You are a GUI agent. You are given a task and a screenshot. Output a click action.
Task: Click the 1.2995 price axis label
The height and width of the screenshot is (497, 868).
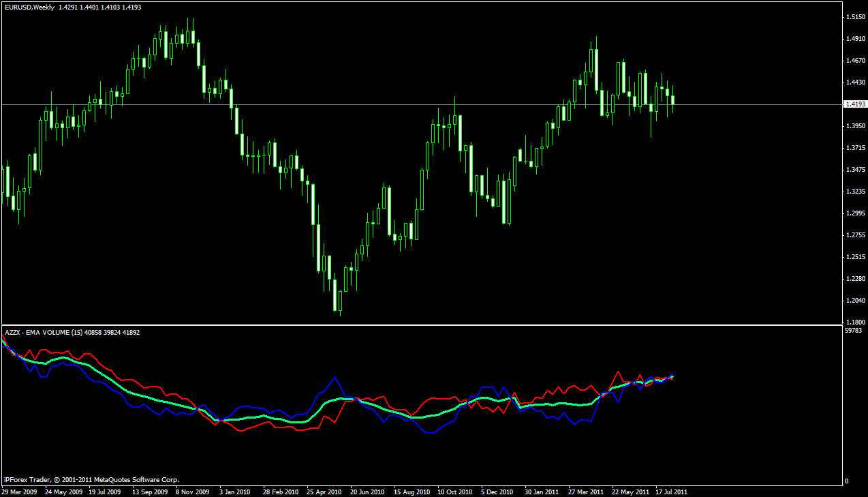coord(855,213)
